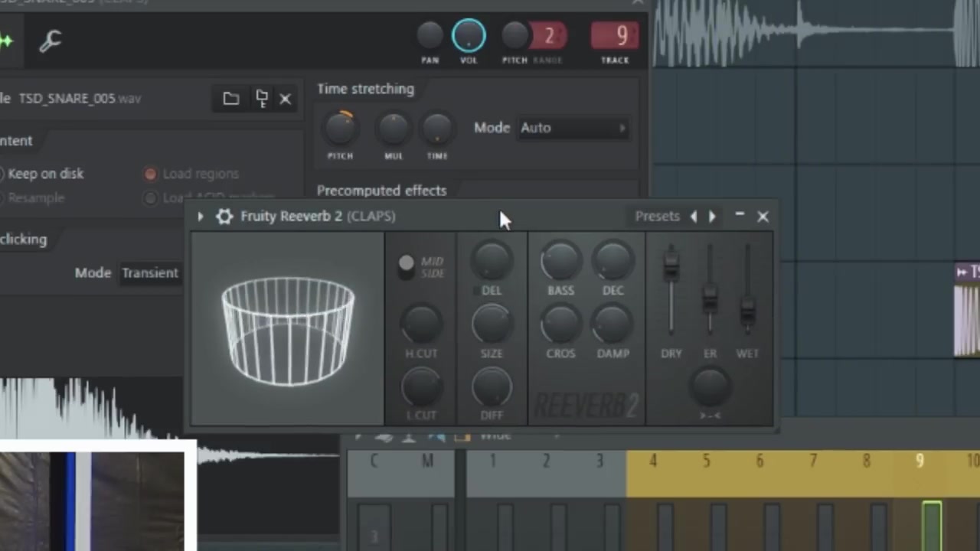The image size is (980, 551).
Task: Click the audio clip in the playlist
Action: coord(967,310)
